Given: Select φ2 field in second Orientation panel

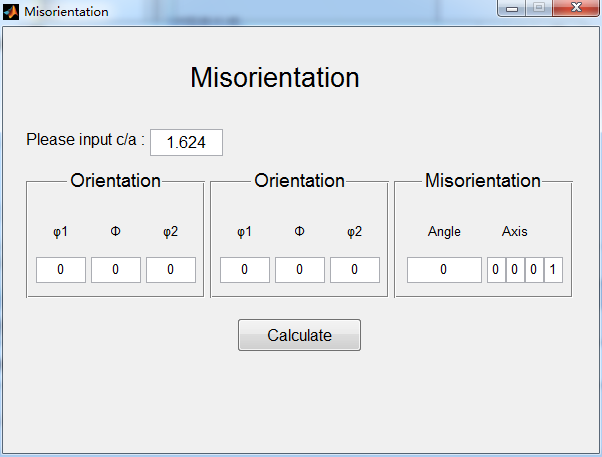Looking at the screenshot, I should 355,270.
